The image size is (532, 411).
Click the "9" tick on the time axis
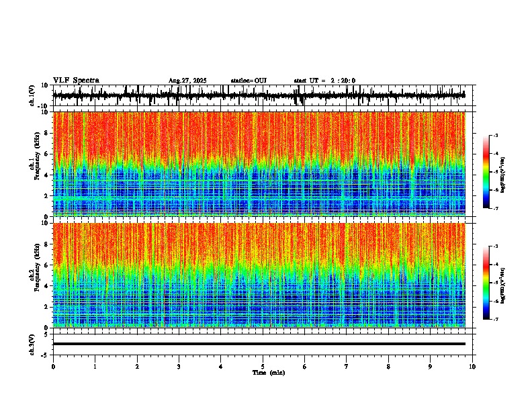coord(431,367)
